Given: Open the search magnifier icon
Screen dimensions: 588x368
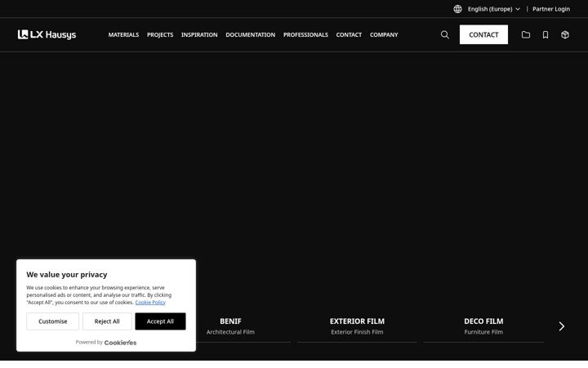Looking at the screenshot, I should click(x=445, y=34).
